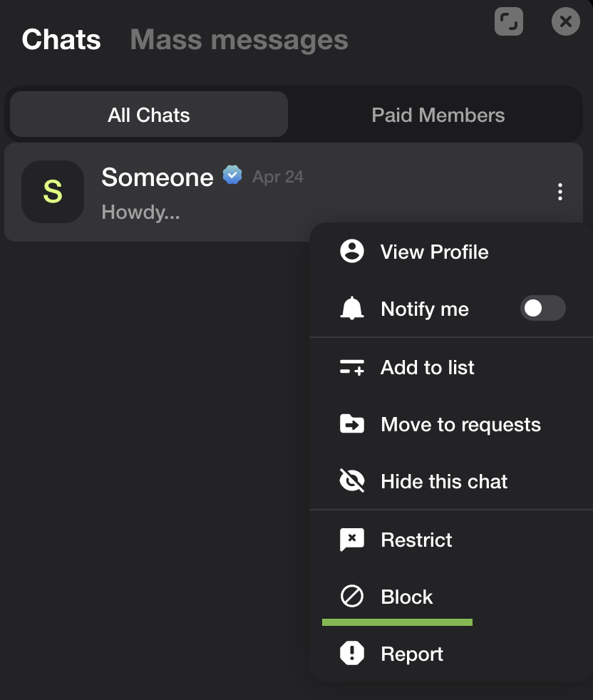
Task: Switch to the Paid Members tab
Action: 438,114
